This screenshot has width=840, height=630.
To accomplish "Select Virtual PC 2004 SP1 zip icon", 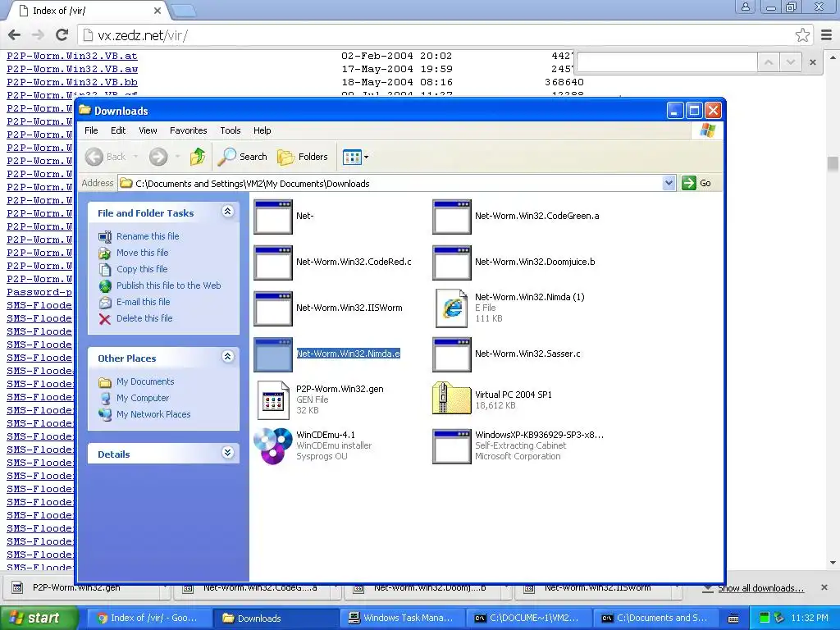I will point(452,398).
